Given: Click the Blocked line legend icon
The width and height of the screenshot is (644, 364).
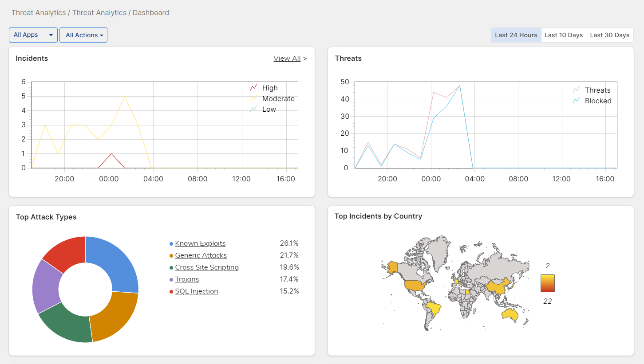Looking at the screenshot, I should [x=577, y=101].
